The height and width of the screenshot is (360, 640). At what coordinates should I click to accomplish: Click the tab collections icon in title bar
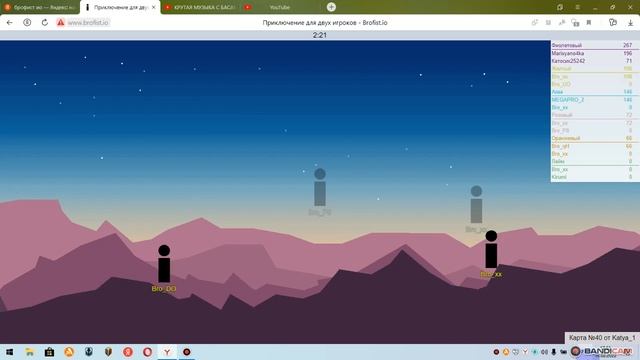pos(560,7)
